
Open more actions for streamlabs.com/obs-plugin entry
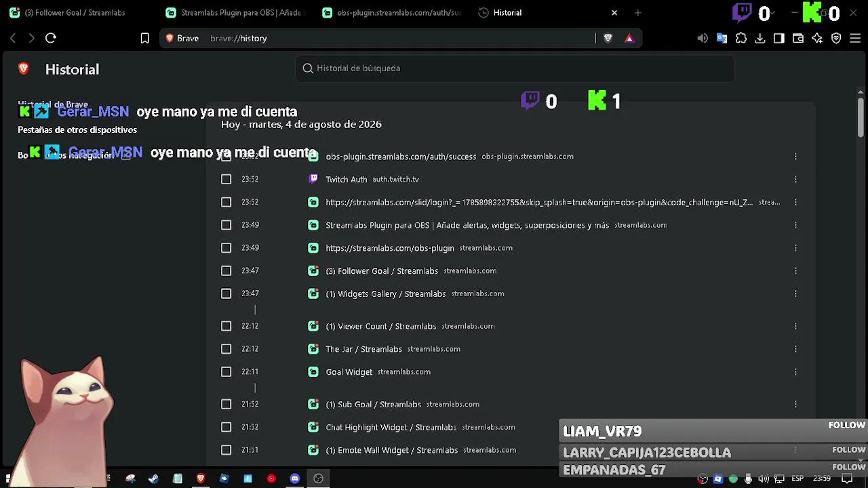point(795,248)
